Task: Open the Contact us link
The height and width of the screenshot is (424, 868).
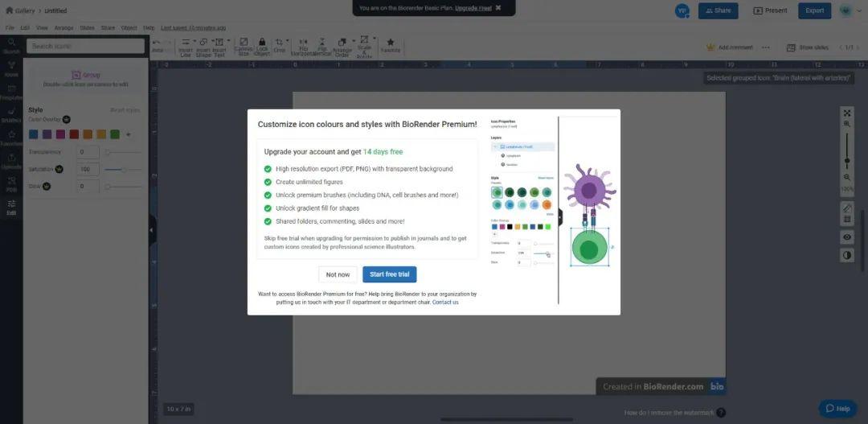Action: tap(445, 302)
